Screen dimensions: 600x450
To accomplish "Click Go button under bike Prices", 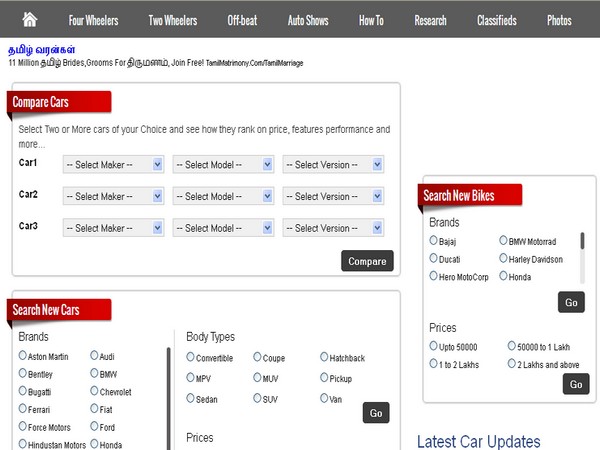I will (574, 384).
